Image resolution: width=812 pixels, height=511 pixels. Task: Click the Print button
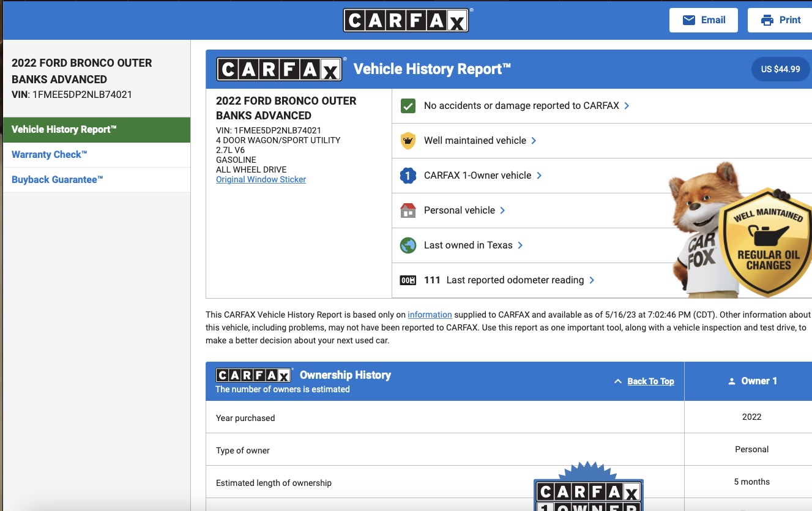[x=780, y=20]
